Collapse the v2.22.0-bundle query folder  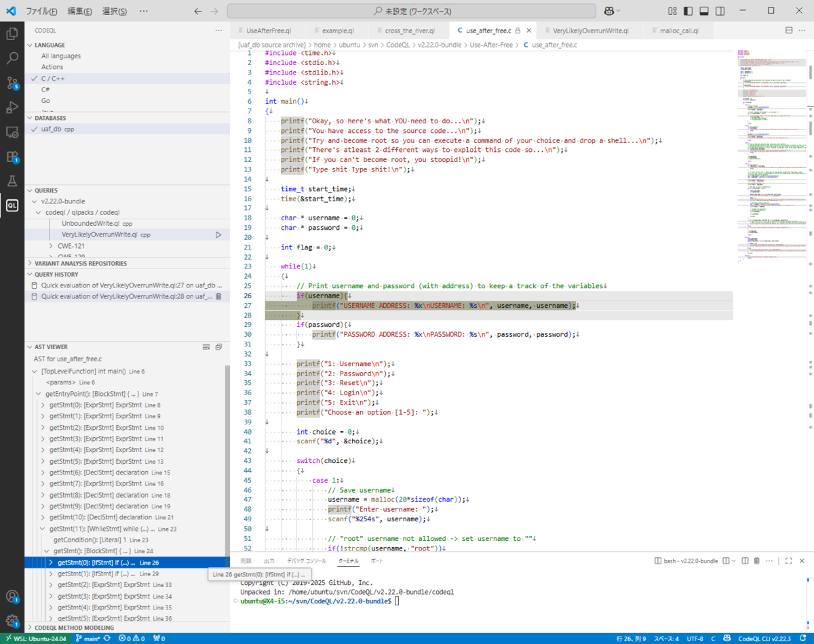[x=128, y=201]
